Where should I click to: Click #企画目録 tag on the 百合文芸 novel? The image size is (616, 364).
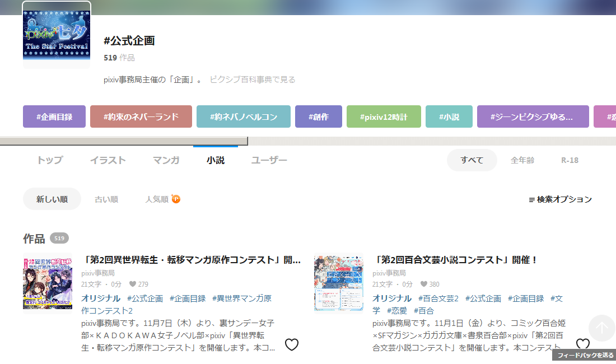(526, 298)
